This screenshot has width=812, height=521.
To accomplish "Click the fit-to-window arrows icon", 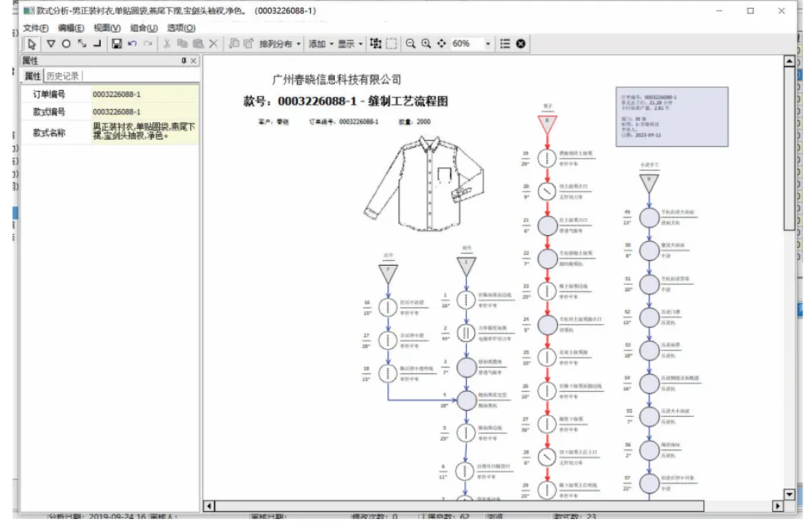I will (442, 44).
